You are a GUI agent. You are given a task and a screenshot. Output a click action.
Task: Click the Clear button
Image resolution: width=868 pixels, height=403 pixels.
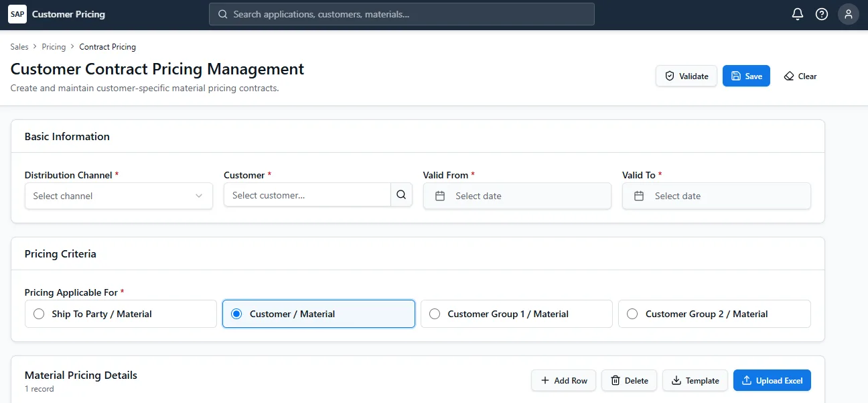click(800, 76)
